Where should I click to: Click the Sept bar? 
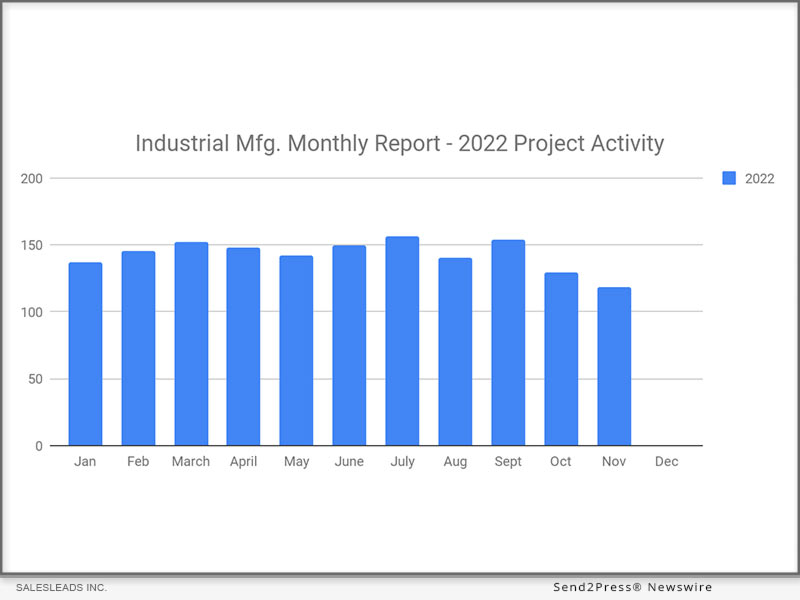(x=508, y=343)
